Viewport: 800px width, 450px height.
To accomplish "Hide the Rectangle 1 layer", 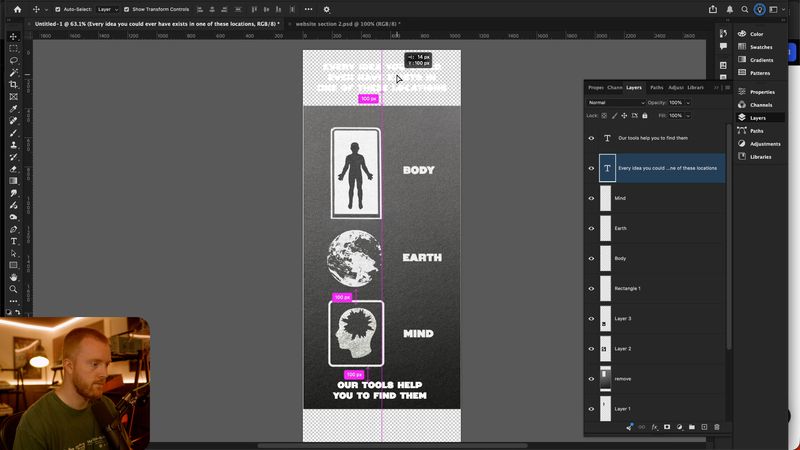I will (591, 289).
